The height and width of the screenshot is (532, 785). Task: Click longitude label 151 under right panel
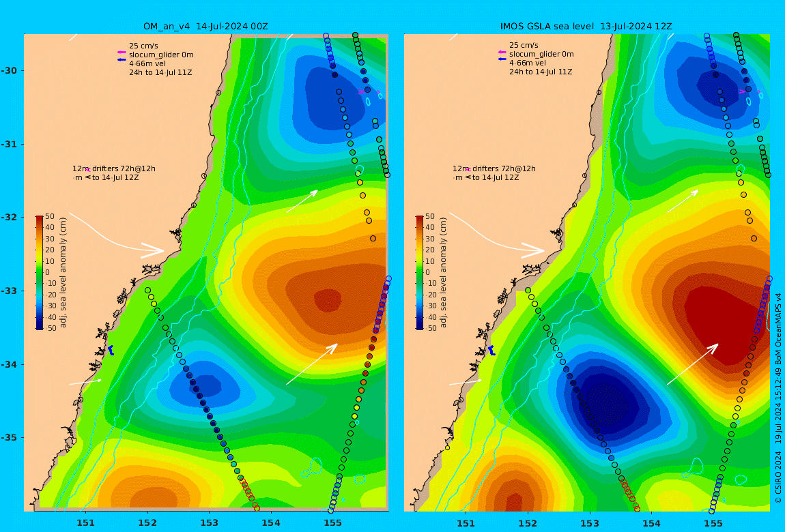(x=466, y=523)
